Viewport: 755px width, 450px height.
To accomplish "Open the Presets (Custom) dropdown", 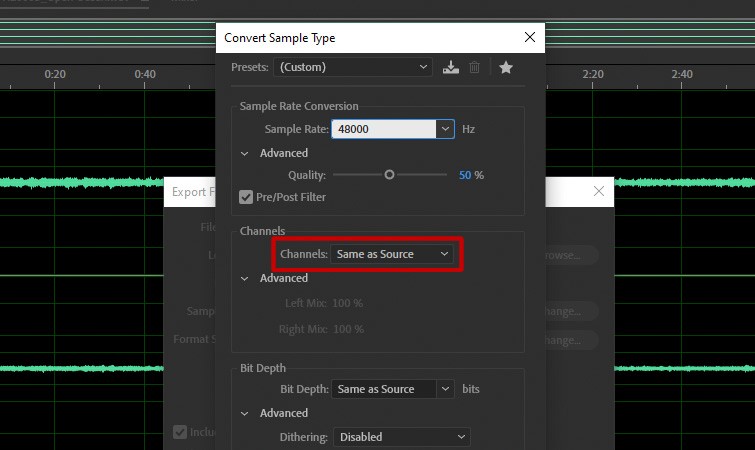I will 353,67.
